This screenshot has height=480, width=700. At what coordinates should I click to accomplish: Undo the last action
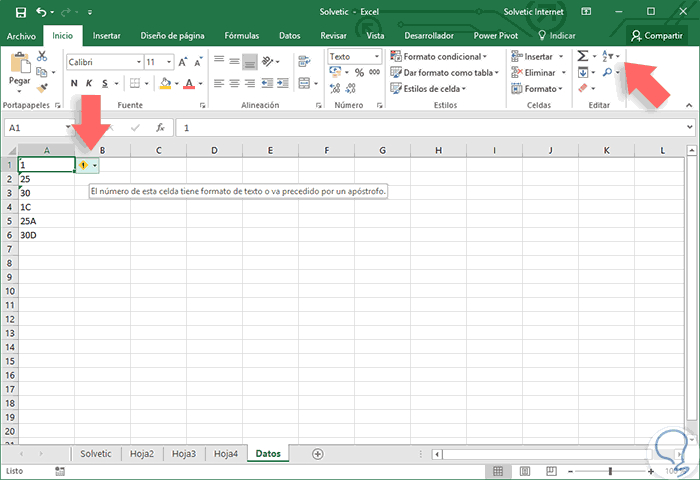coord(42,12)
